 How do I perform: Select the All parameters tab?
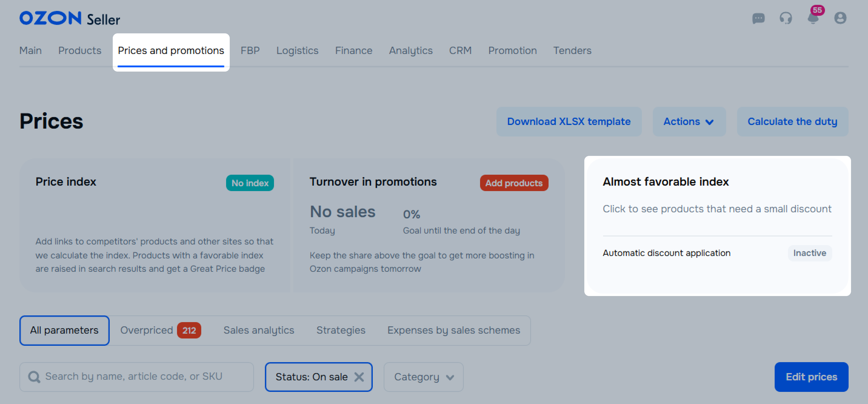(64, 330)
